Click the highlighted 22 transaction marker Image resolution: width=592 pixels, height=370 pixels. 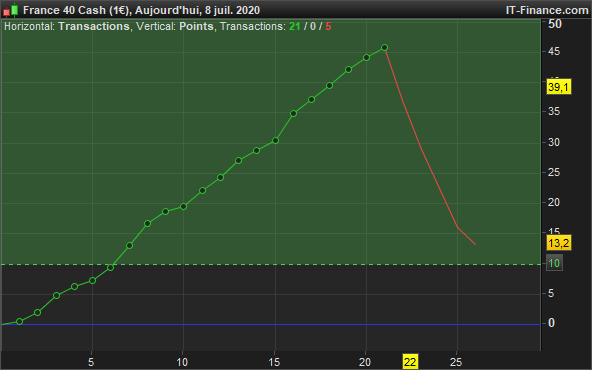[x=410, y=362]
